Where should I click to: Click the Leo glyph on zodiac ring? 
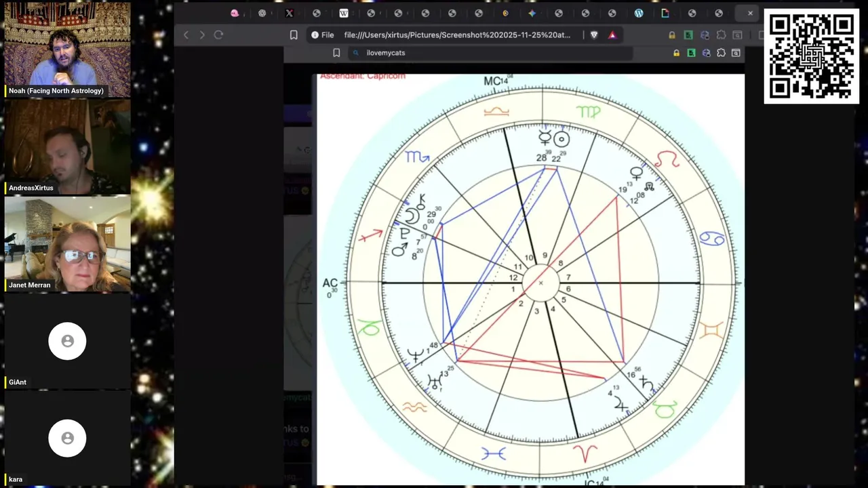tap(667, 161)
